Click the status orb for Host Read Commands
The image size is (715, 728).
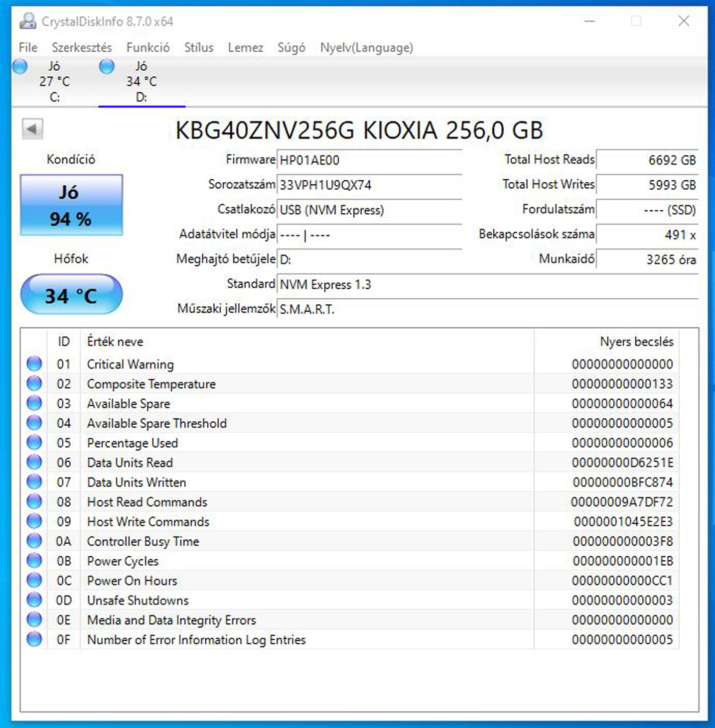pyautogui.click(x=34, y=501)
